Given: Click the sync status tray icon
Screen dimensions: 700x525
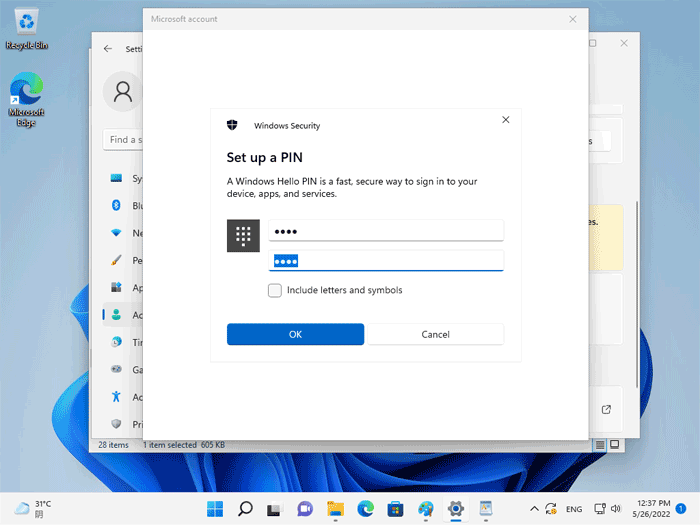Looking at the screenshot, I should pos(551,509).
